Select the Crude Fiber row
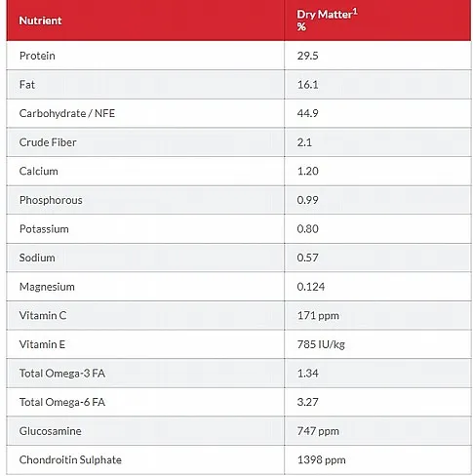 (x=239, y=142)
